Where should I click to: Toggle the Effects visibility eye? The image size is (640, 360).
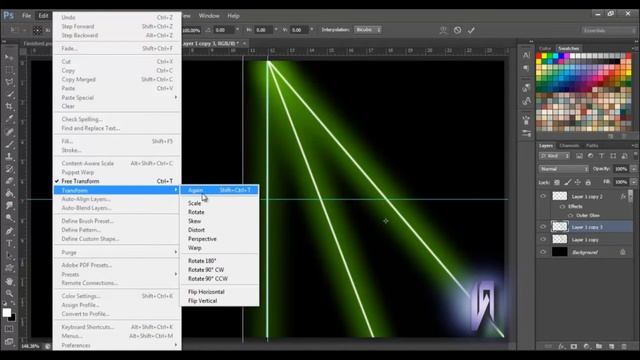point(562,207)
